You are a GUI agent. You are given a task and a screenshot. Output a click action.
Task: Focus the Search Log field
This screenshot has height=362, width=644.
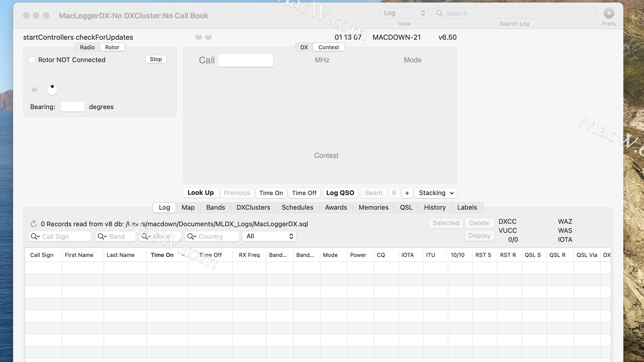coord(515,13)
